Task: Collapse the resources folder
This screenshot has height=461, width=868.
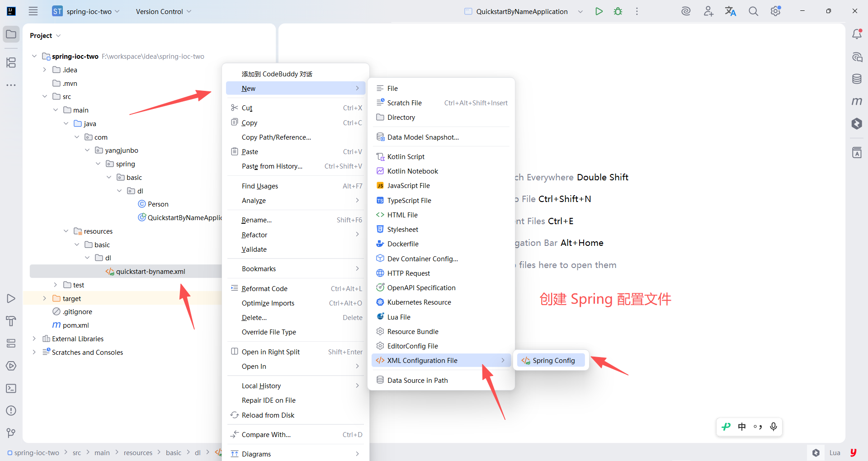Action: 66,231
